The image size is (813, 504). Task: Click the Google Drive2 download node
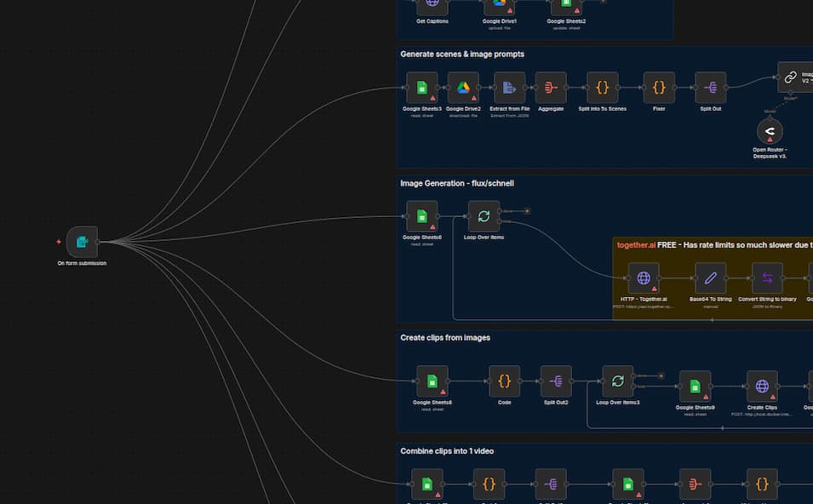coord(463,88)
